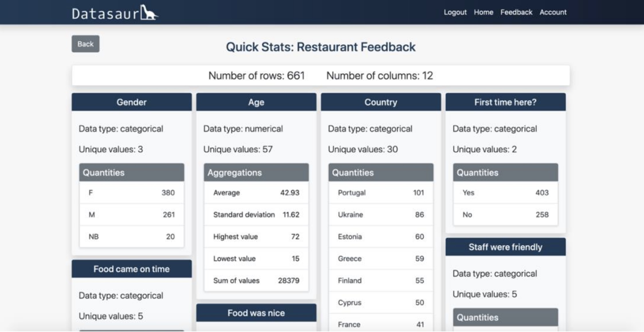The height and width of the screenshot is (332, 644).
Task: Open the Home navigation item
Action: click(483, 12)
